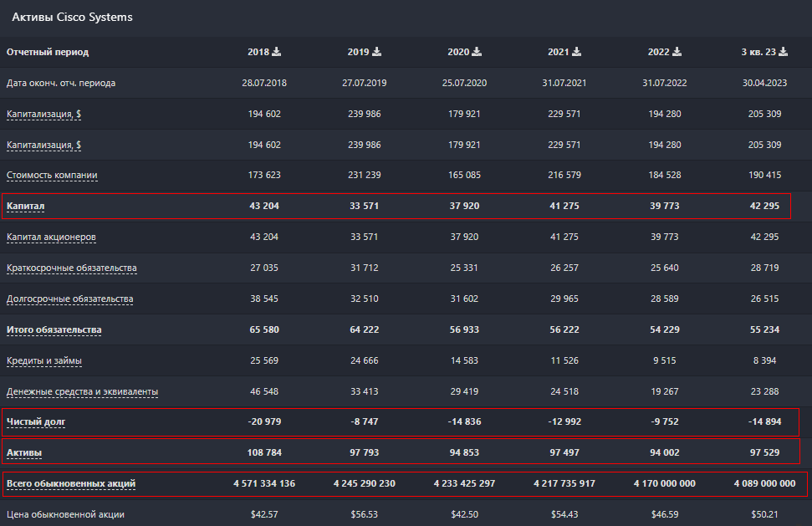Open the Кредиты и займы link
The height and width of the screenshot is (526, 812).
coord(44,361)
